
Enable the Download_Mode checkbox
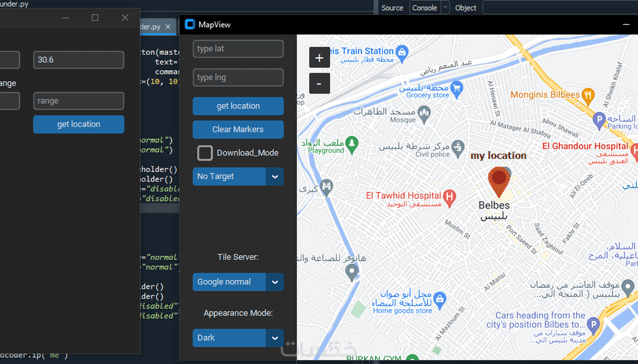coord(205,153)
